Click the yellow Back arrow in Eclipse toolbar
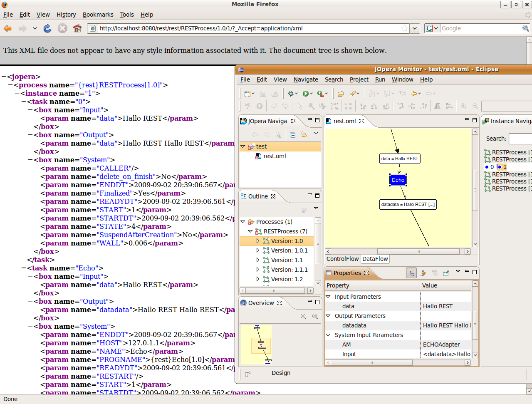The width and height of the screenshot is (532, 404). pos(413,94)
